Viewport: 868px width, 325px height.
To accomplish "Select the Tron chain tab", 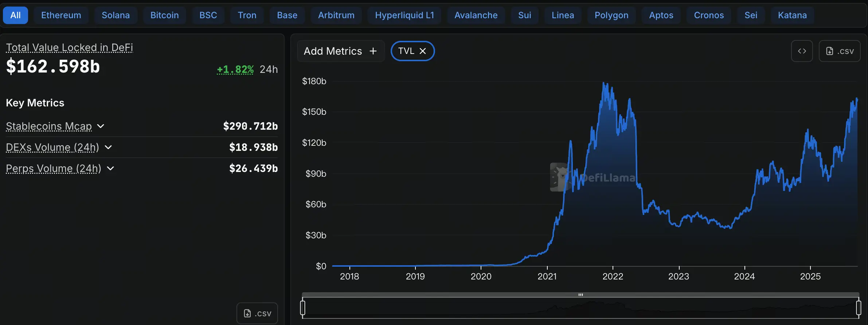I will (247, 15).
